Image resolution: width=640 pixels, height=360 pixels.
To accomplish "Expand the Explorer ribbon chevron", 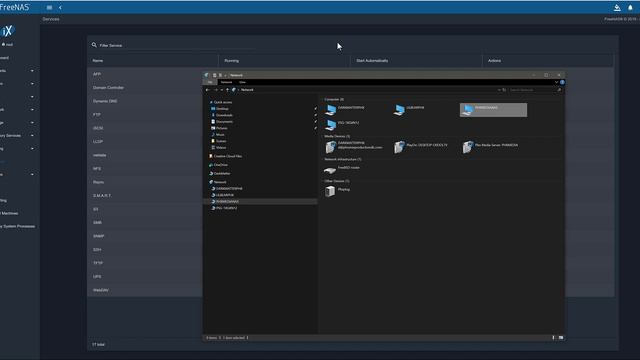I will tap(556, 82).
